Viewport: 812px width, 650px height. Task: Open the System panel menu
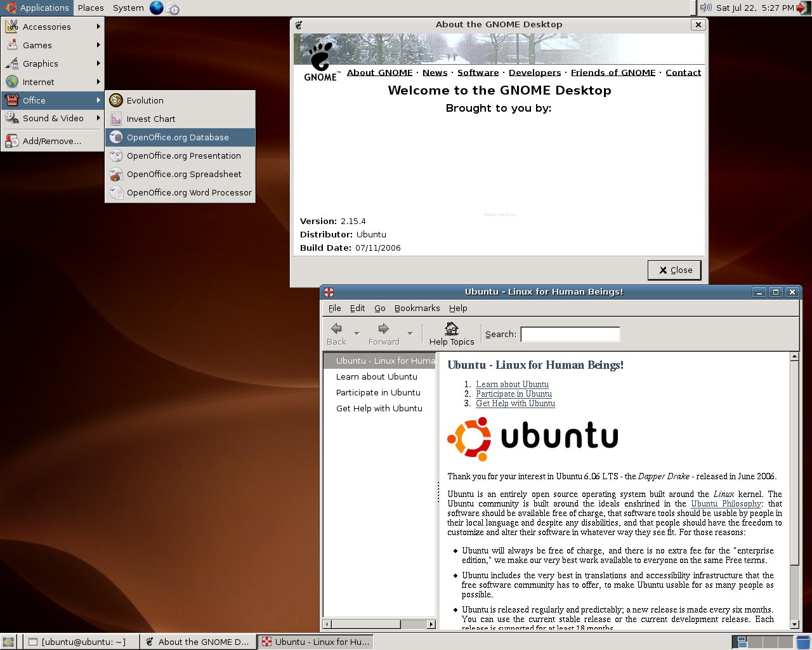point(128,8)
